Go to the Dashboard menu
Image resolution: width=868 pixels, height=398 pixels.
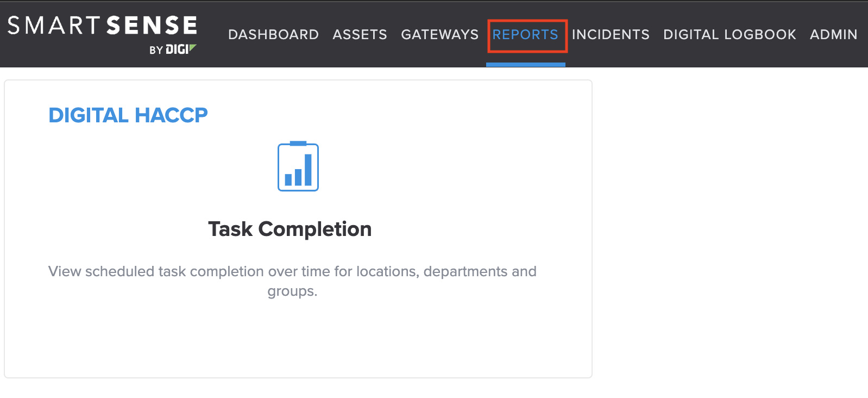tap(273, 35)
